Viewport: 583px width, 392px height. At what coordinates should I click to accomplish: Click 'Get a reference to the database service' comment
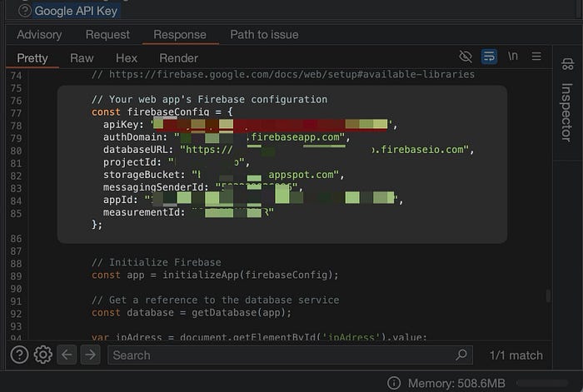tap(215, 300)
